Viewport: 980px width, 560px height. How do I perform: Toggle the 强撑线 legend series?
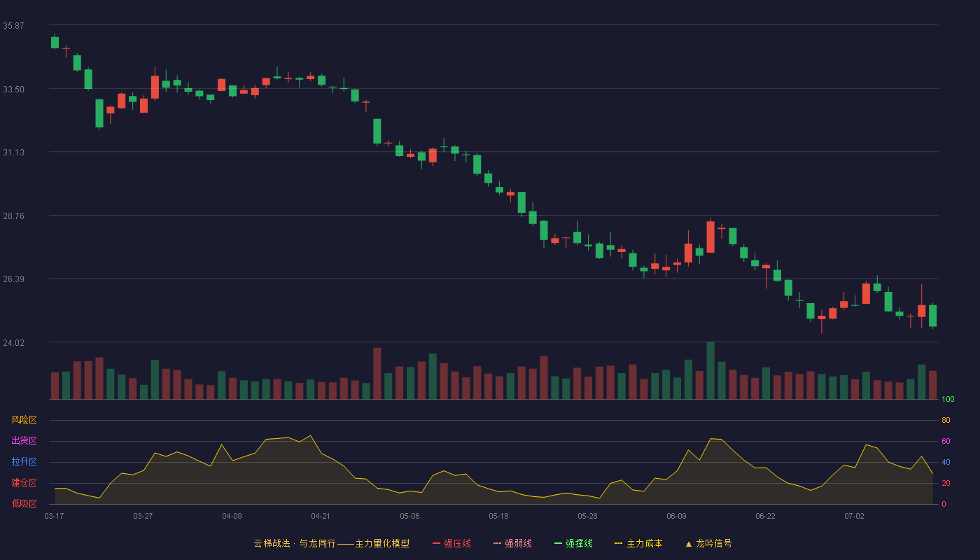tap(573, 543)
